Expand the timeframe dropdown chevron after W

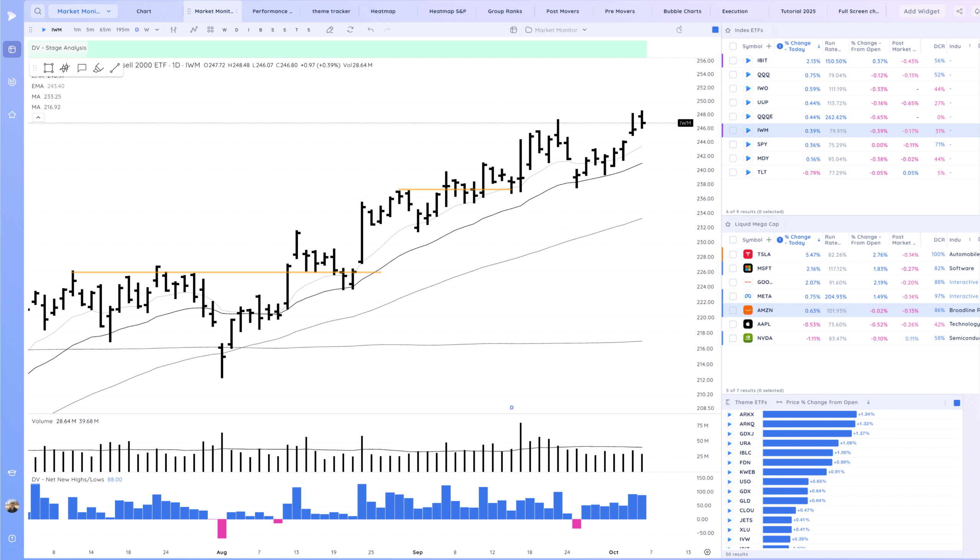click(157, 29)
